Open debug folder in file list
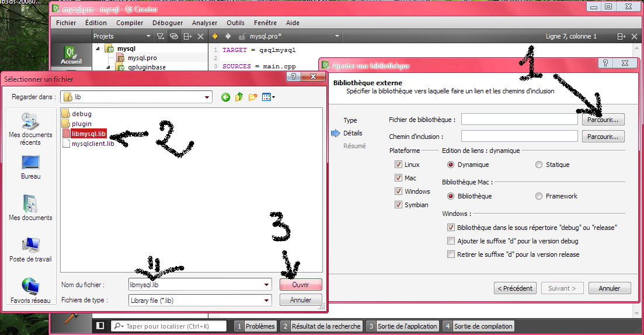Image resolution: width=644 pixels, height=335 pixels. [77, 114]
